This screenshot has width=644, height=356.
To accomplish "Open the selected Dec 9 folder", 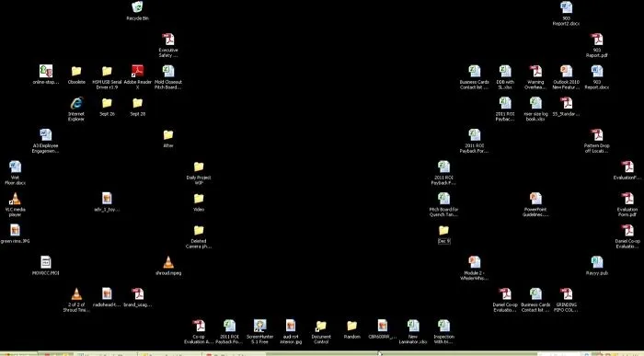I will click(443, 230).
